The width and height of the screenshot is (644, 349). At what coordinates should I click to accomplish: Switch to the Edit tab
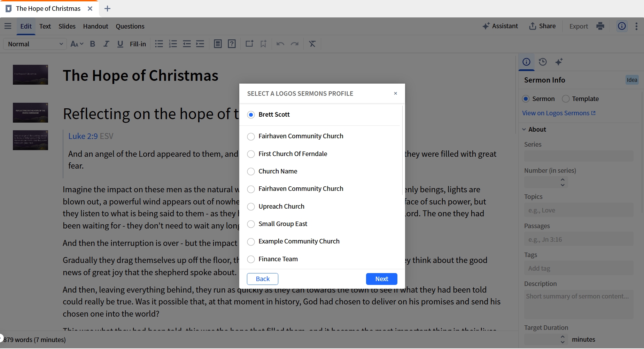pos(26,26)
